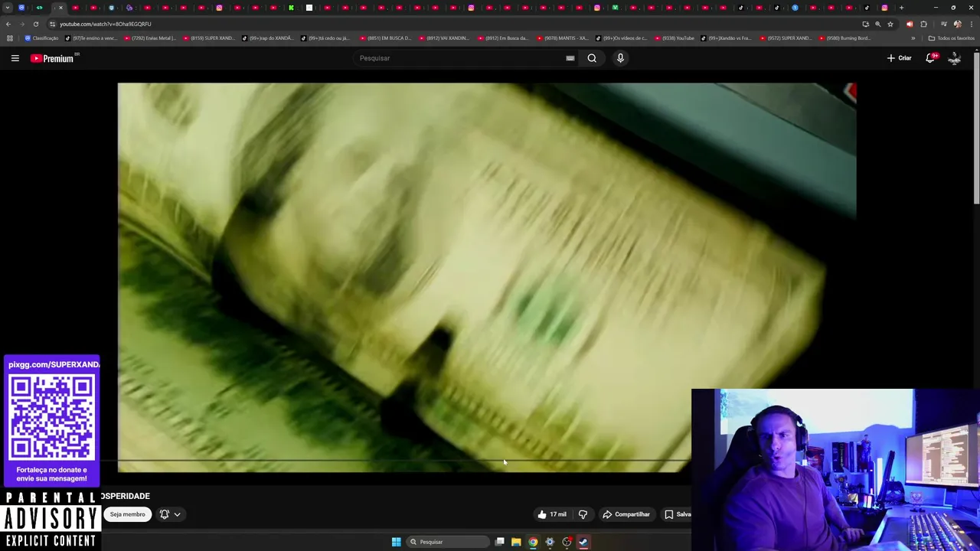The height and width of the screenshot is (551, 980).
Task: Like the video with 17 mil thumbs-up
Action: (x=552, y=514)
